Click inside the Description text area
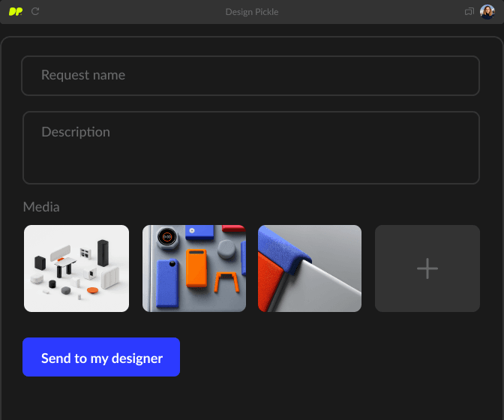 click(251, 148)
